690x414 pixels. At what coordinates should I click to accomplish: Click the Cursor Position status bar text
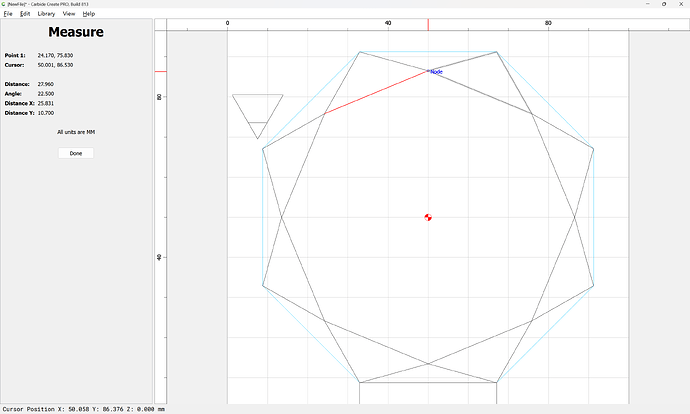pyautogui.click(x=84, y=409)
